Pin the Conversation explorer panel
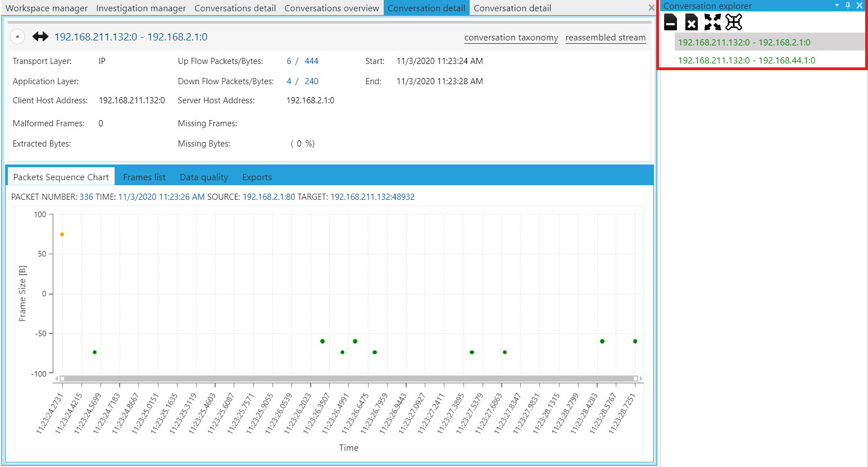The width and height of the screenshot is (868, 467). (848, 6)
